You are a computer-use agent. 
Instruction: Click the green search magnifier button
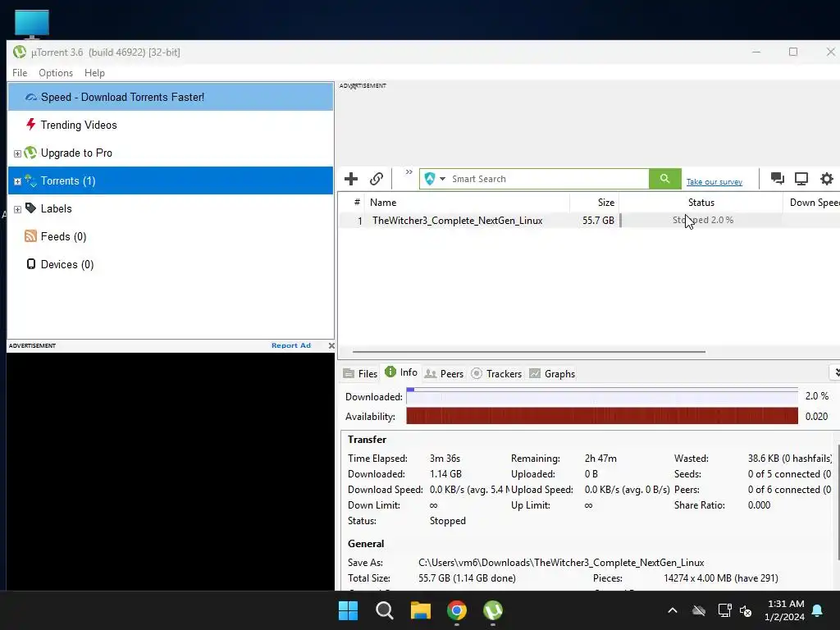[x=664, y=179]
